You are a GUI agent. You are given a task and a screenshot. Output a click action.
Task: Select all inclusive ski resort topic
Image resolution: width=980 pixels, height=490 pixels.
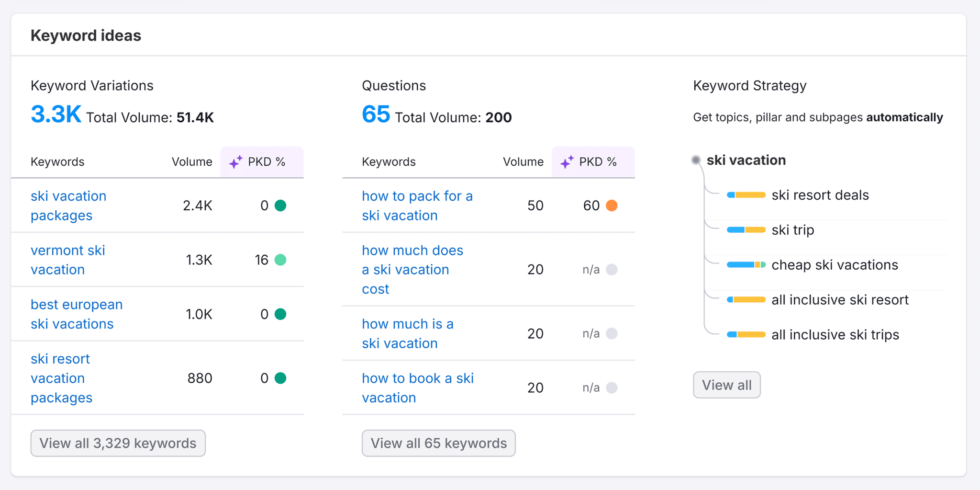click(x=840, y=300)
